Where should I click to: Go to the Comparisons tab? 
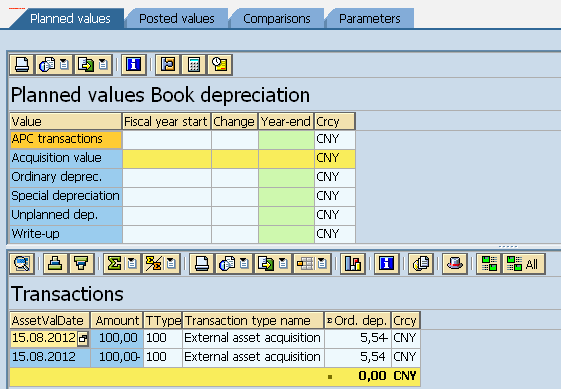pos(277,19)
